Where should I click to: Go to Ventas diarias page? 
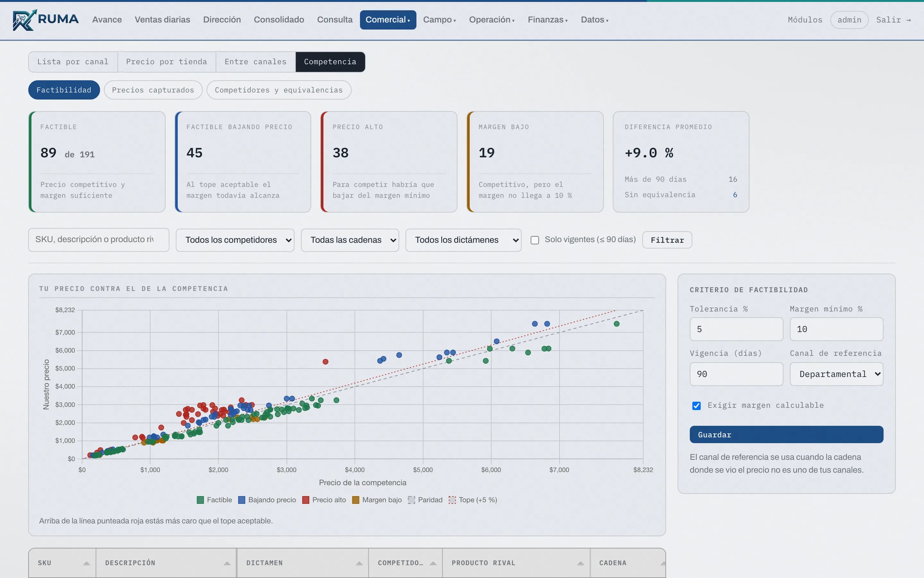(162, 20)
